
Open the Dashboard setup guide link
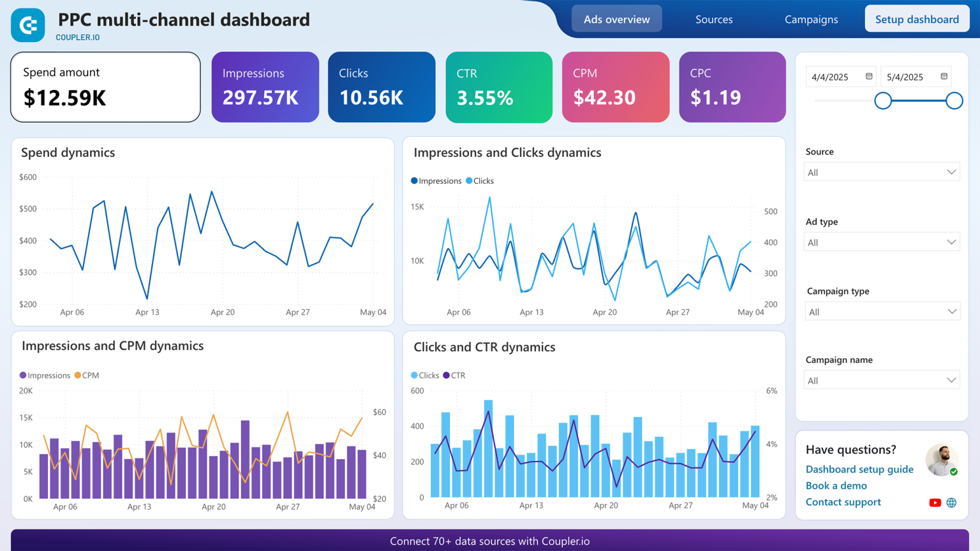tap(859, 469)
